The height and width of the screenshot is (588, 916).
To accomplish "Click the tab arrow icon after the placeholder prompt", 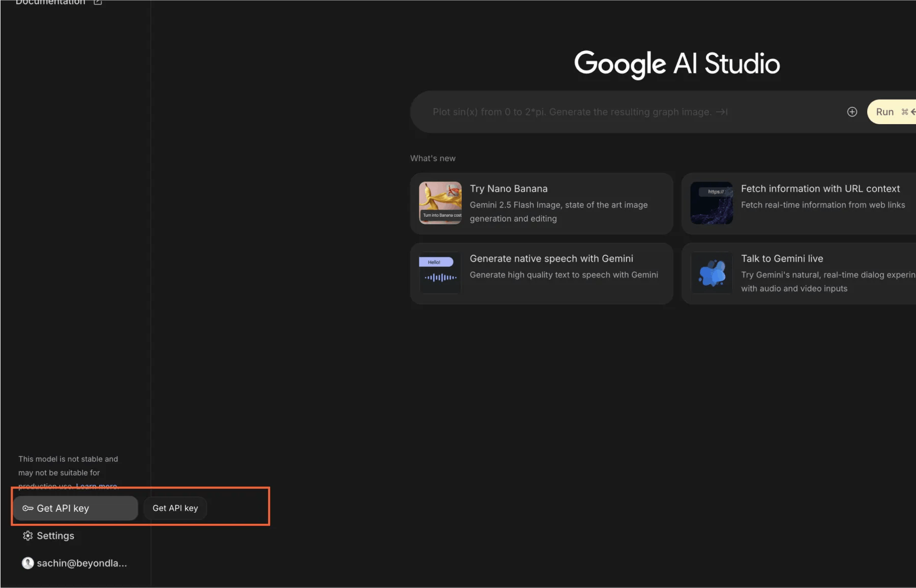I will 722,112.
